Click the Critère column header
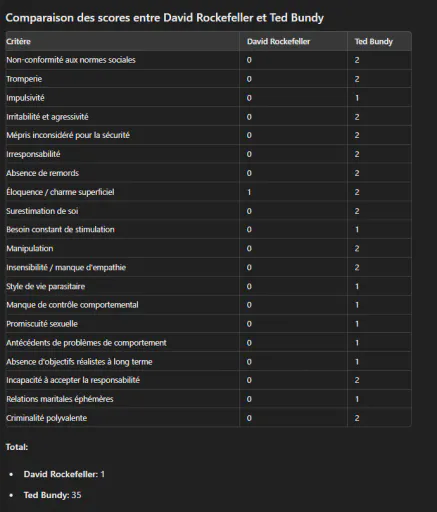The height and width of the screenshot is (512, 437). (x=122, y=41)
